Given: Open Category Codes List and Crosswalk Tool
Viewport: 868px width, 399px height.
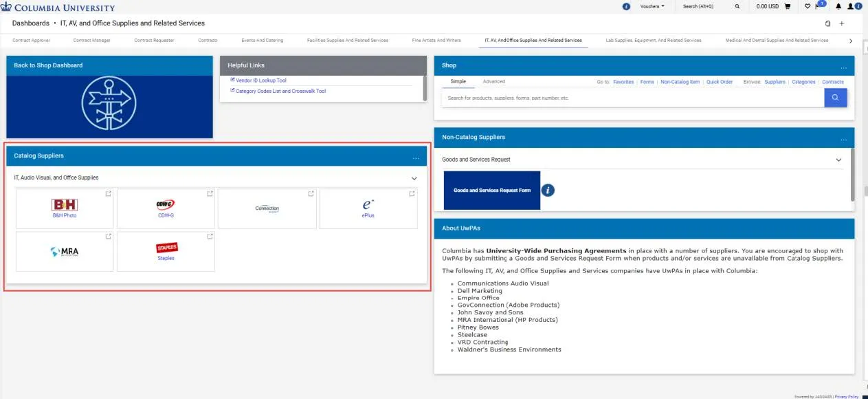Looking at the screenshot, I should [x=281, y=91].
